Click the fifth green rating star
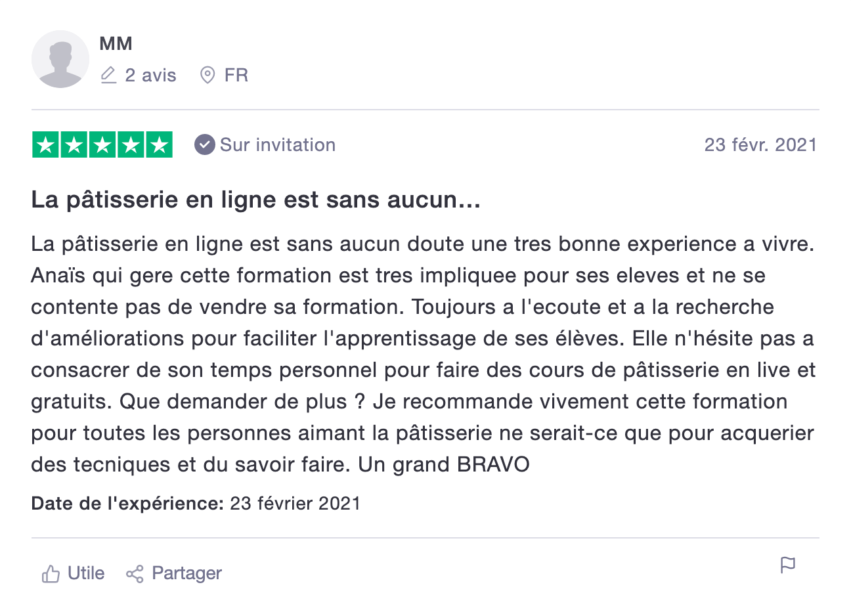 [159, 144]
